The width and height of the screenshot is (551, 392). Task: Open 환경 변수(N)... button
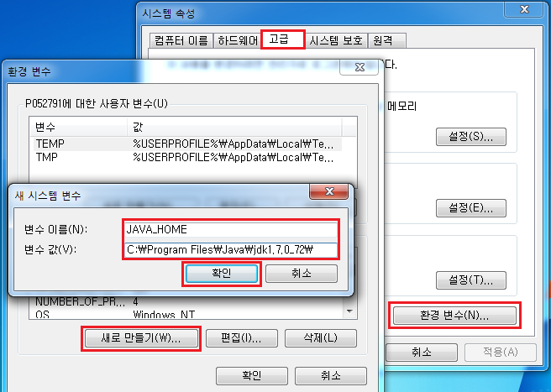coord(454,316)
